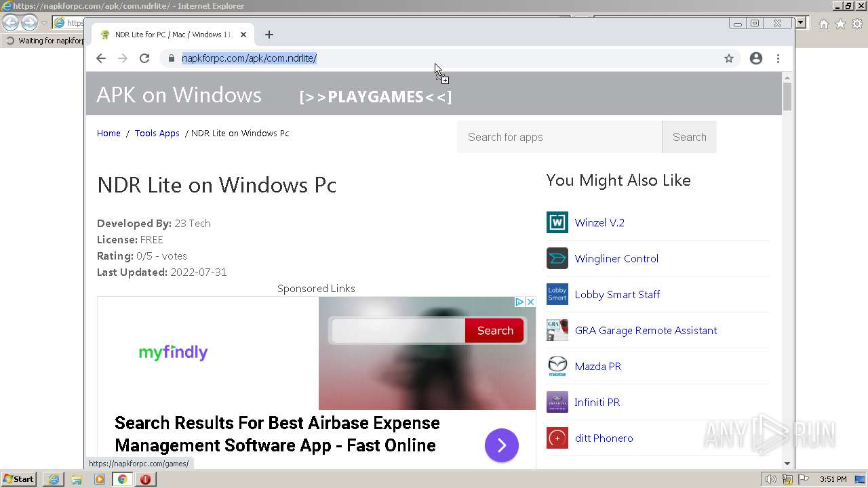Open Wingliner Control link

616,258
